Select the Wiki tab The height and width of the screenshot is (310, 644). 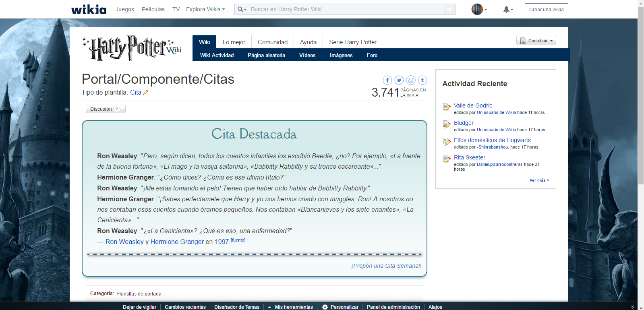tap(205, 42)
